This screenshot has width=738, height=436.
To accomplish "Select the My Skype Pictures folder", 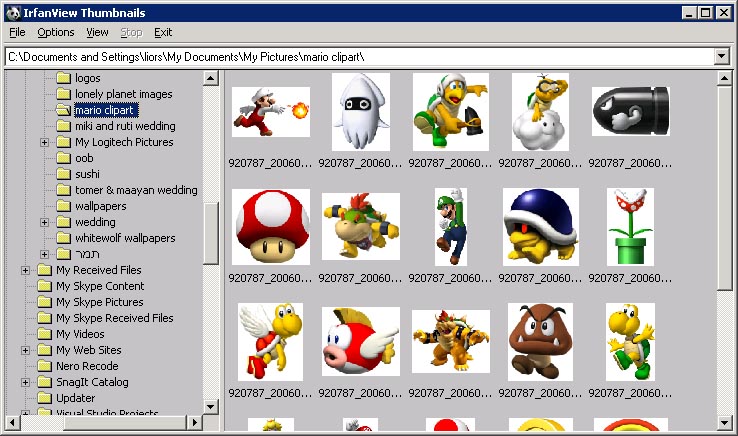I will [100, 302].
